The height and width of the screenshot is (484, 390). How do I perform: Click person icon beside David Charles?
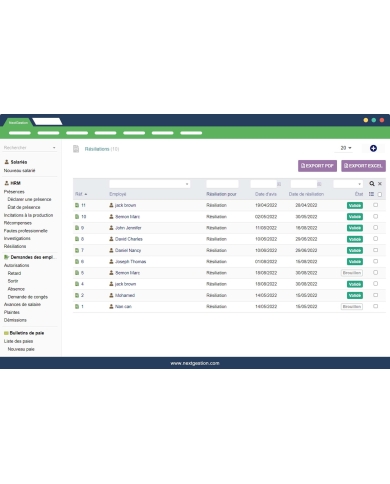(x=111, y=239)
